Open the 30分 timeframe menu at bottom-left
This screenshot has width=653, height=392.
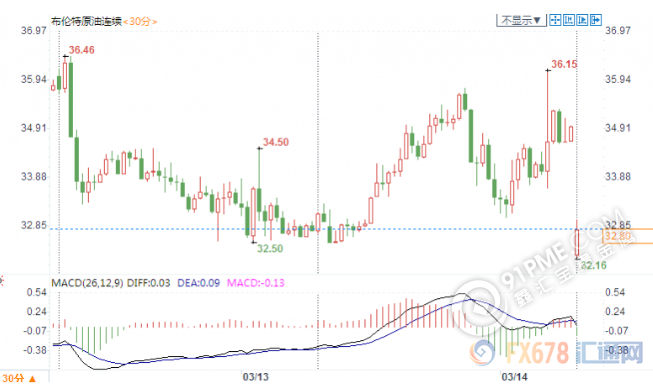(19, 378)
